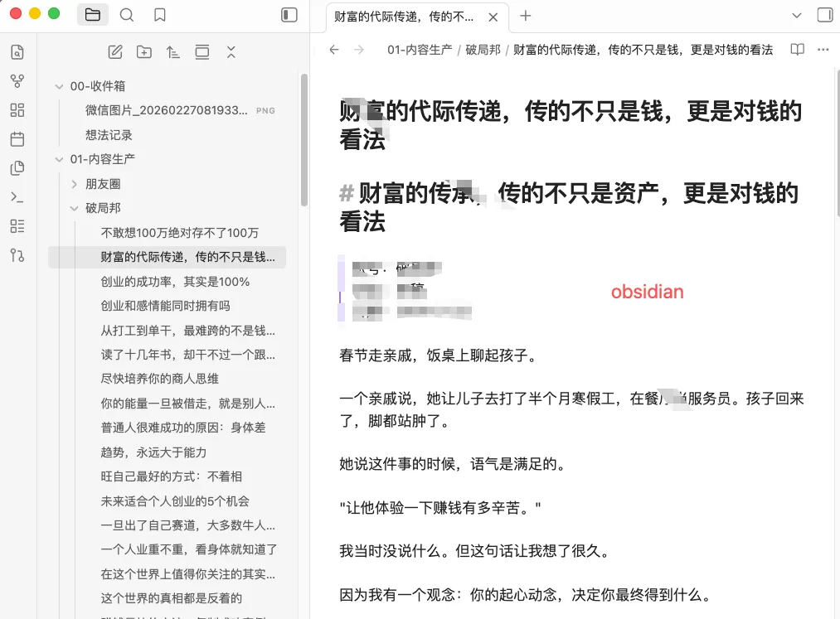The image size is (840, 619).
Task: Open note 创业和感情能同时拥有吗
Action: pos(166,306)
